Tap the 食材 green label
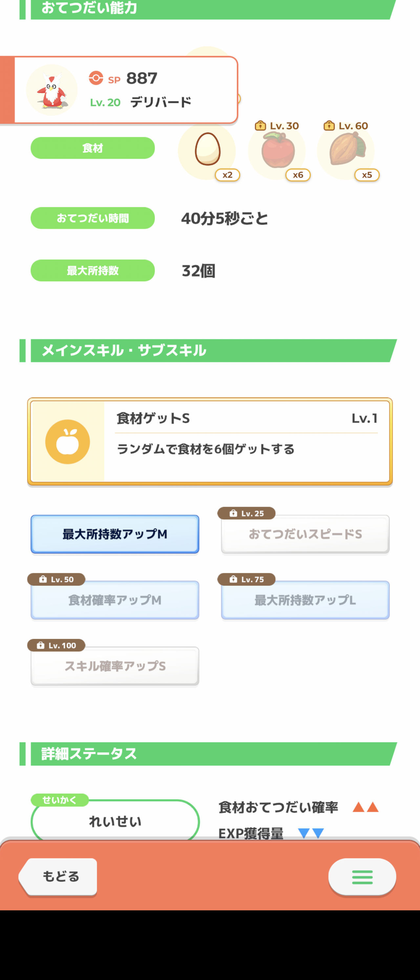The height and width of the screenshot is (980, 420). coord(93,148)
